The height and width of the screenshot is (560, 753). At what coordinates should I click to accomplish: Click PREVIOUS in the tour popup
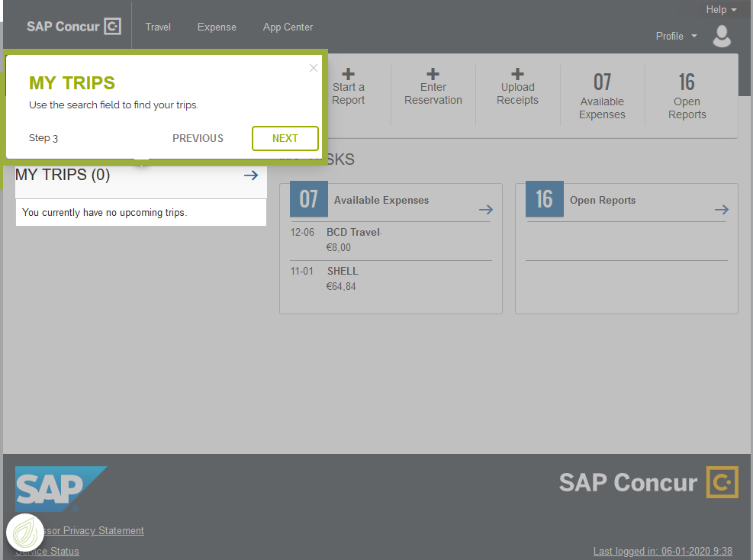point(198,138)
